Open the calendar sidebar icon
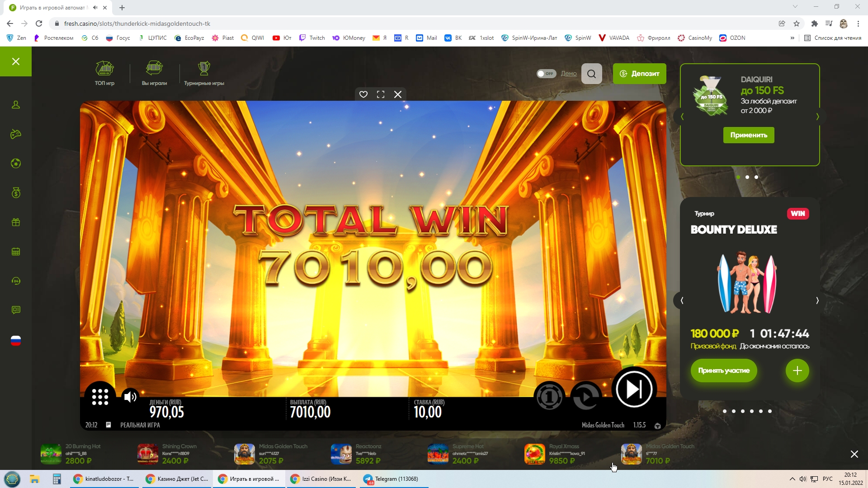Image resolution: width=868 pixels, height=488 pixels. [x=16, y=252]
